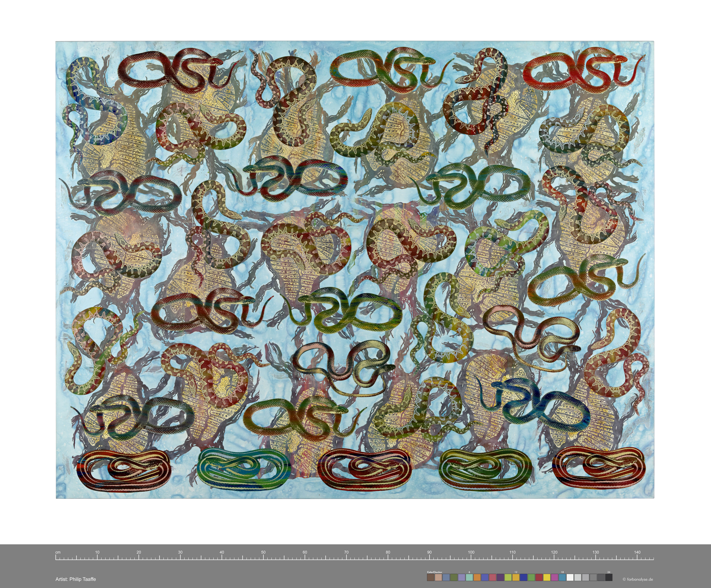Screen dimensions: 711x588
Task: Pick the orange ColorChecker patch
Action: click(477, 577)
